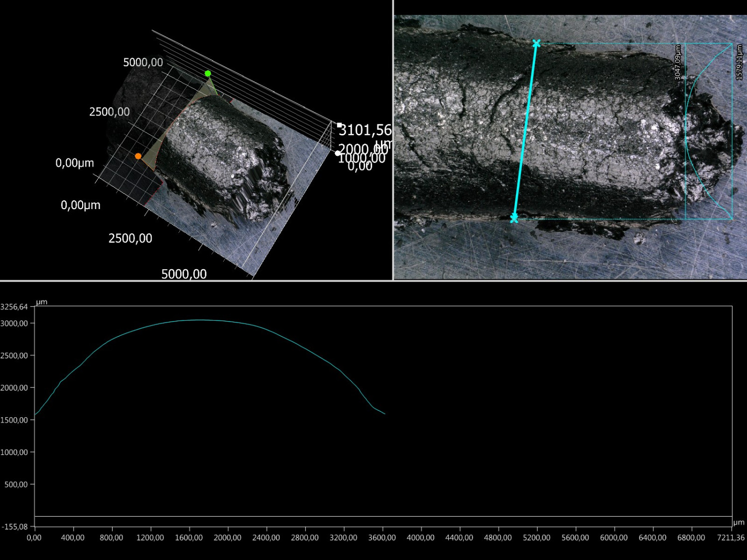This screenshot has width=747, height=560.
Task: Click the 7211,36 maximum value on graph X-axis
Action: click(x=731, y=538)
